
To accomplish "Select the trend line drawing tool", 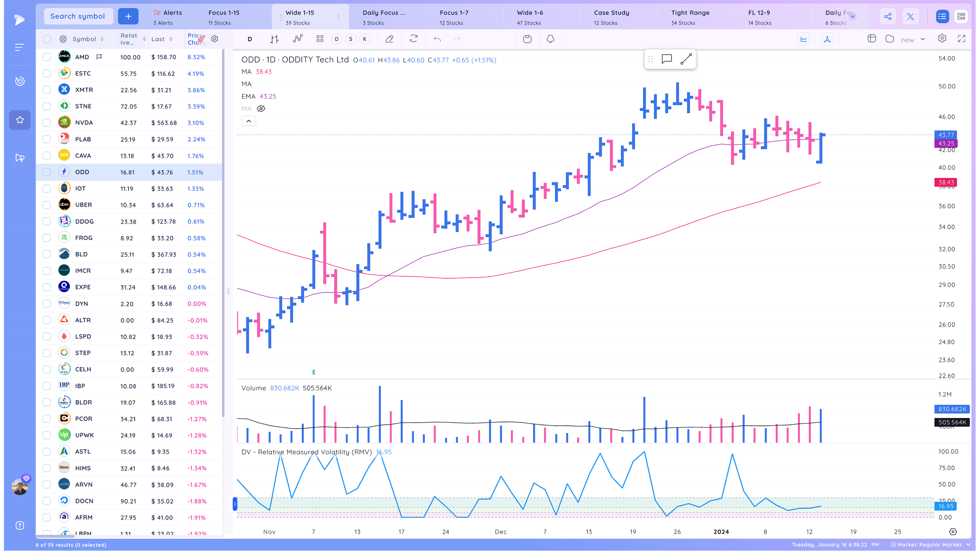I will point(686,59).
